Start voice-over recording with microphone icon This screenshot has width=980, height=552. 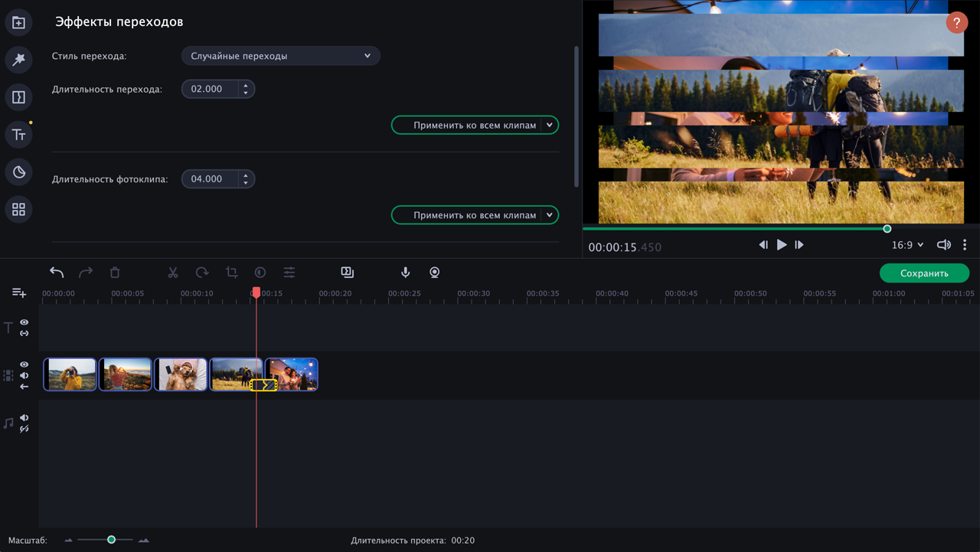pos(406,273)
